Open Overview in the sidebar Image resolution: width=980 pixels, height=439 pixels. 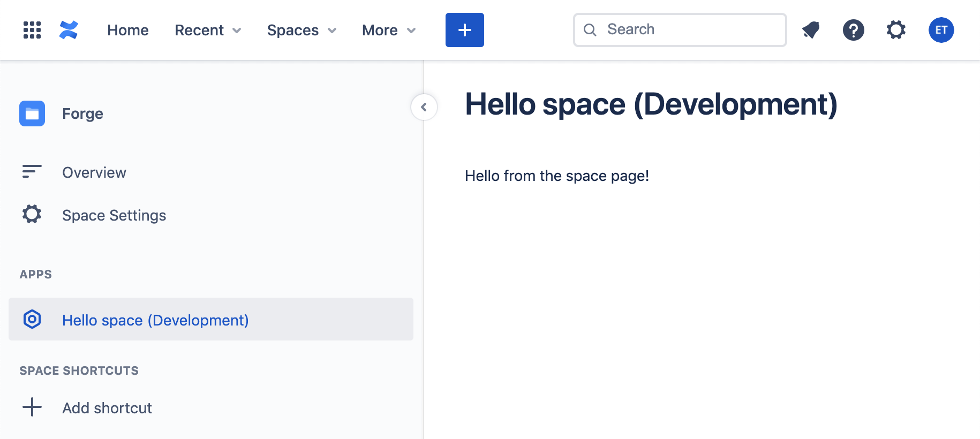pos(94,172)
